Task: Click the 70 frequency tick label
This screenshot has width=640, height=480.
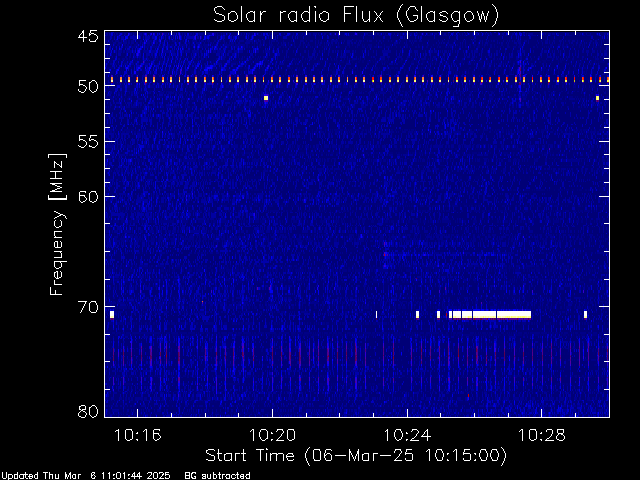Action: (88, 307)
